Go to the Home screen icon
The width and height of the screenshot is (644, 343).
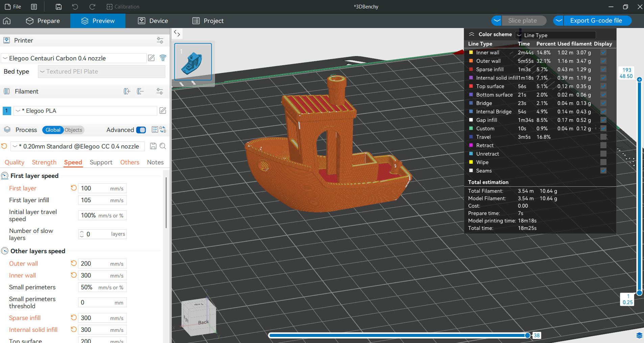tap(7, 21)
